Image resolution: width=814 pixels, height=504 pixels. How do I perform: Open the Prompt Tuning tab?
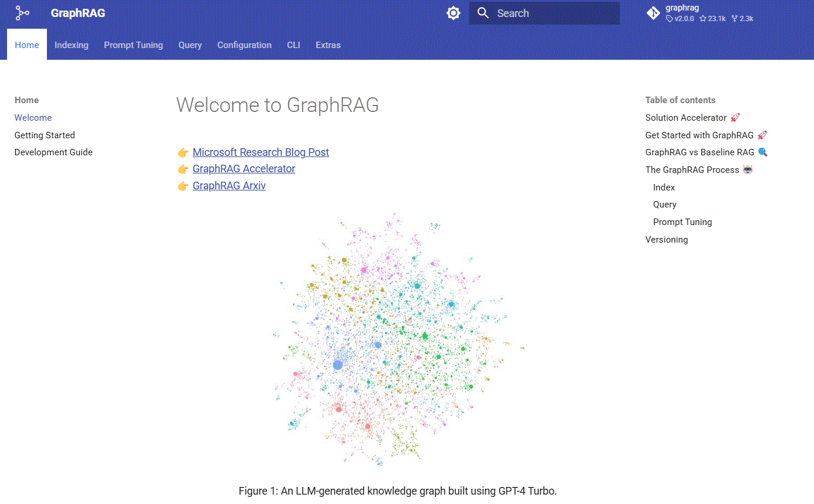click(x=133, y=45)
